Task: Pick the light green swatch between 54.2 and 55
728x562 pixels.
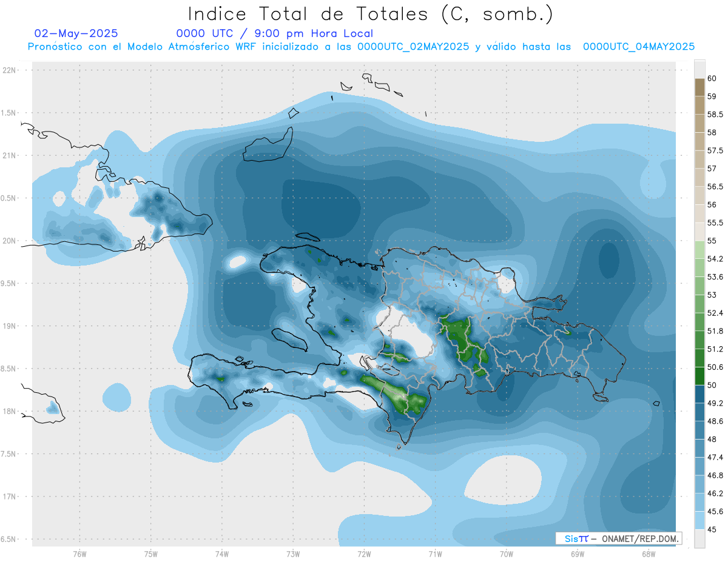Action: coord(699,250)
